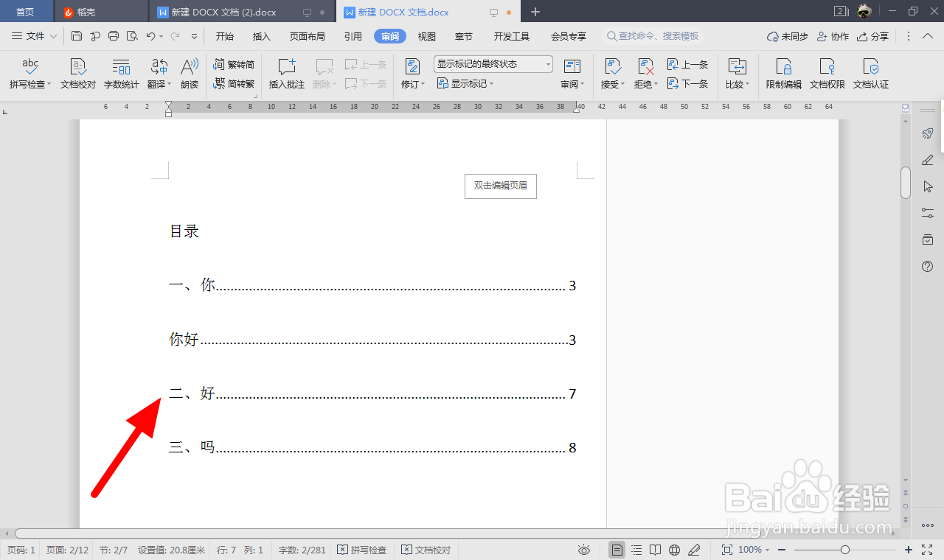
Task: Expand the show markup (显示标记) menu
Action: pos(465,84)
